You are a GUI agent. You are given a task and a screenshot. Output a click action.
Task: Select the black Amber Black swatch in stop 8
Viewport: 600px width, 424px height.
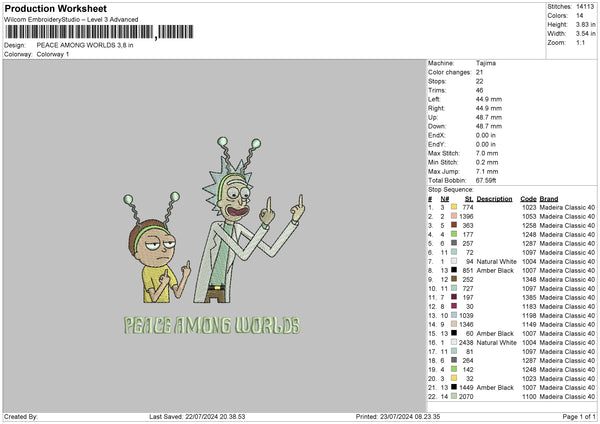(455, 270)
